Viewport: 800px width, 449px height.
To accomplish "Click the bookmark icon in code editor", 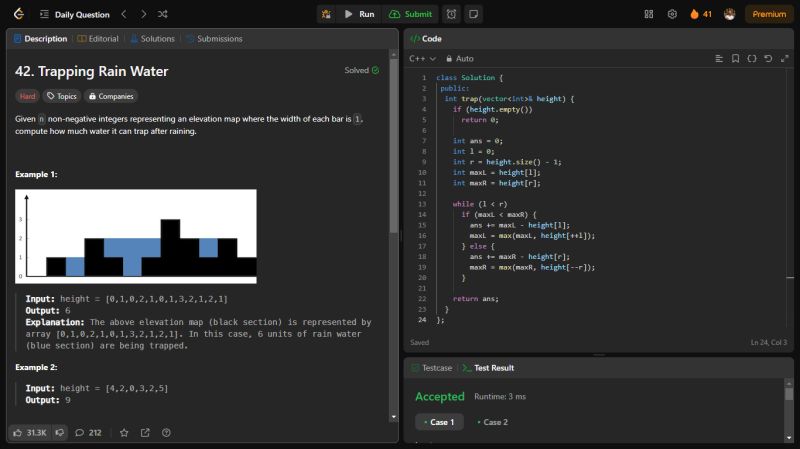I will (x=735, y=59).
